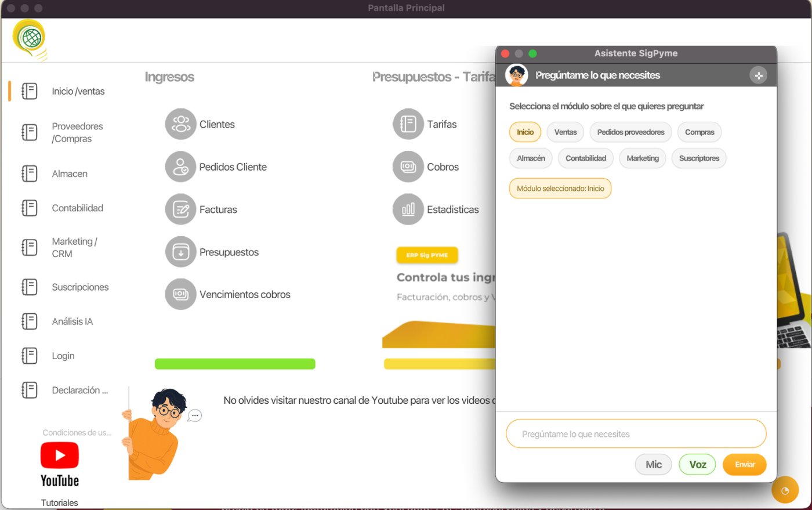Click the Mic button
Viewport: 812px width, 510px height.
coord(654,465)
